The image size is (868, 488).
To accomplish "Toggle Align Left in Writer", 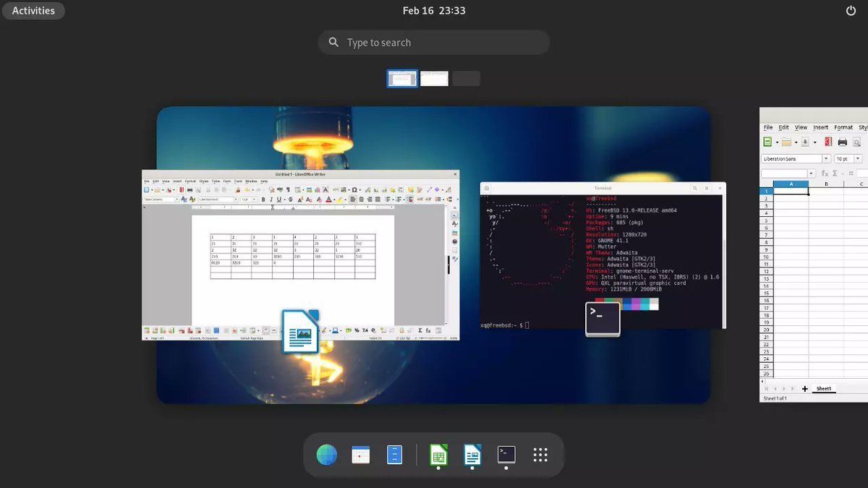I will (353, 200).
